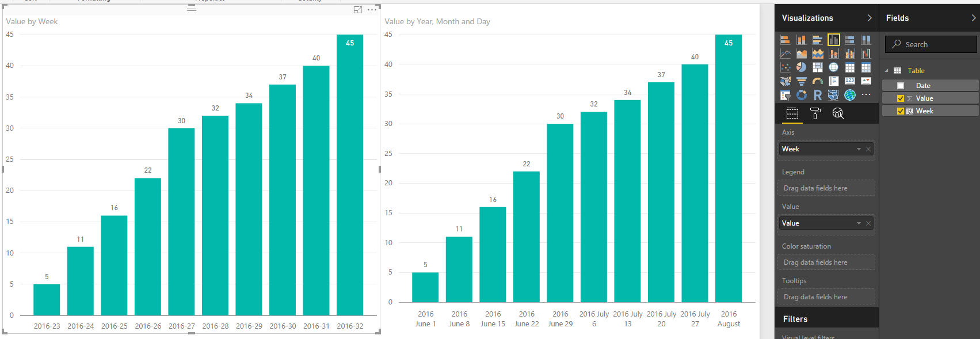The width and height of the screenshot is (980, 339).
Task: Select the 2016 June 22 bar
Action: [x=527, y=237]
